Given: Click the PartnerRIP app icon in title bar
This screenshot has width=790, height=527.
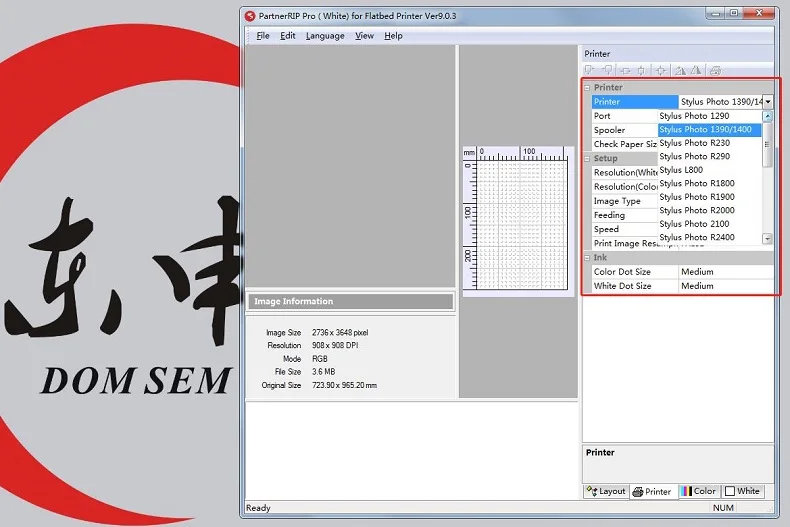Looking at the screenshot, I should coord(250,16).
